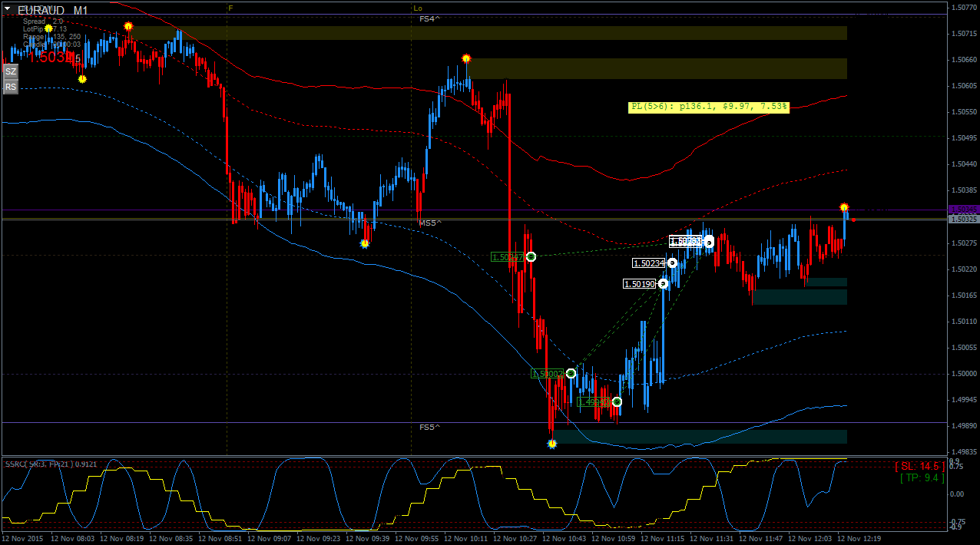Click the yellow PL(5>6) profit label
This screenshot has width=980, height=545.
(709, 107)
